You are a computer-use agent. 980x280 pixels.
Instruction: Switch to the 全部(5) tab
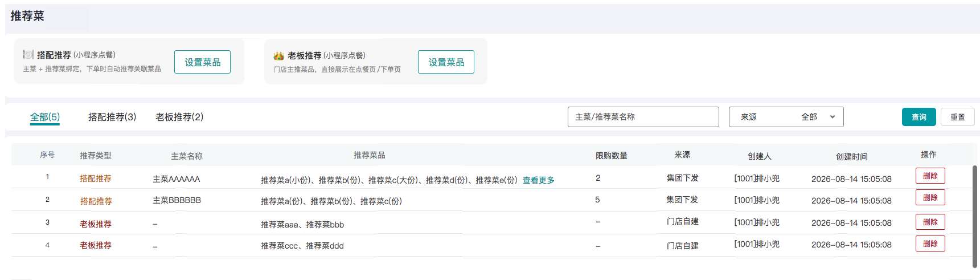click(45, 117)
